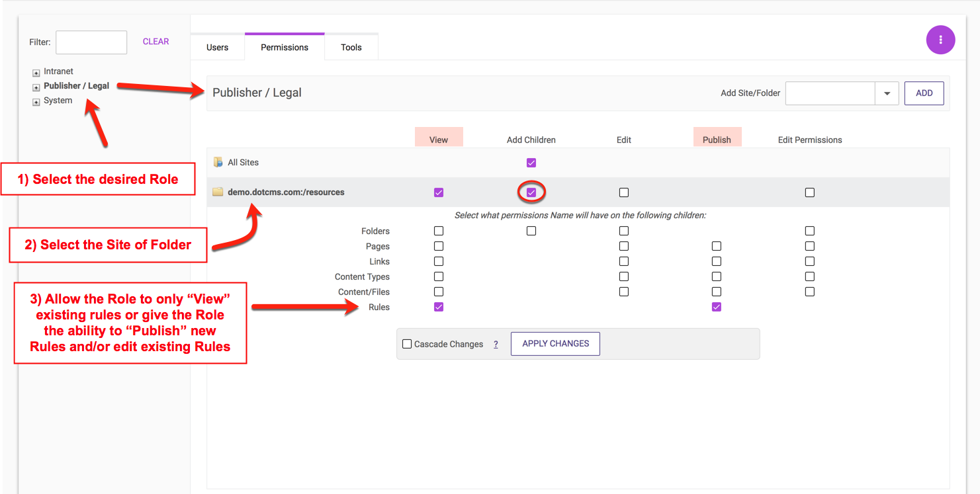Check the Pages Edit permission checkbox
This screenshot has height=494, width=980.
point(624,246)
